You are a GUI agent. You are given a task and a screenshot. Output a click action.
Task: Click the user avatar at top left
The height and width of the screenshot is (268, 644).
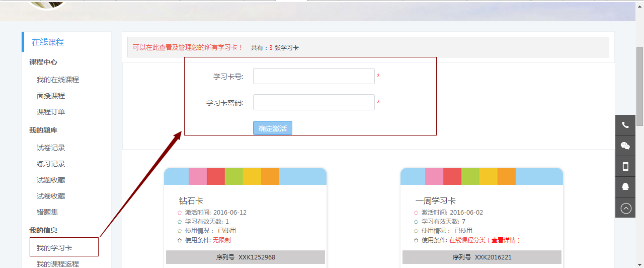(48, 4)
